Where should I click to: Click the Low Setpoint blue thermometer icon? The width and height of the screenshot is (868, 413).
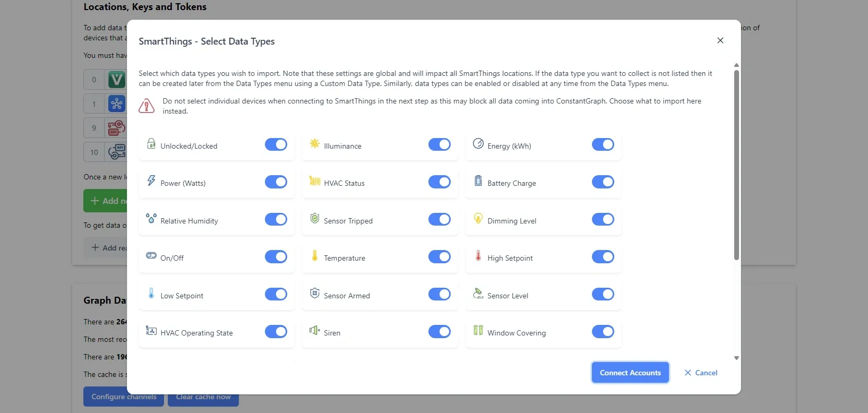[151, 293]
